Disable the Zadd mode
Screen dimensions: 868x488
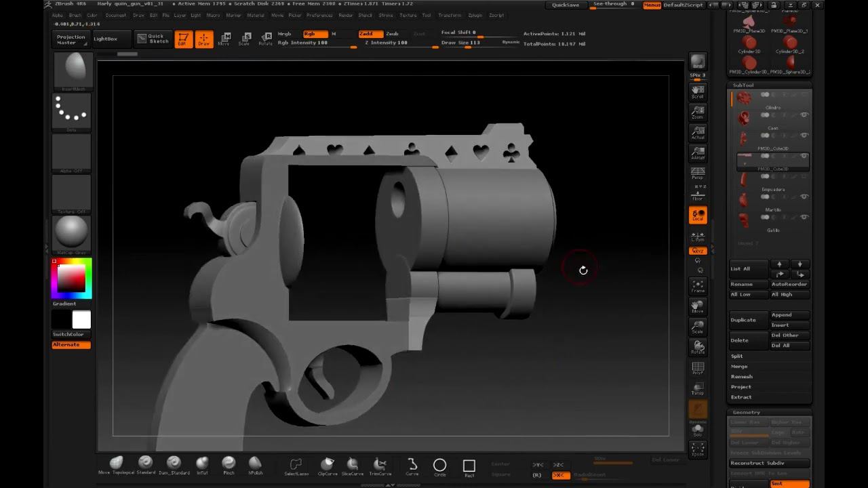[x=370, y=34]
